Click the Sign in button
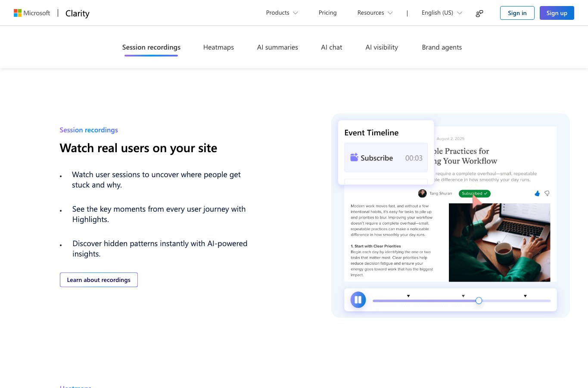 coord(517,13)
